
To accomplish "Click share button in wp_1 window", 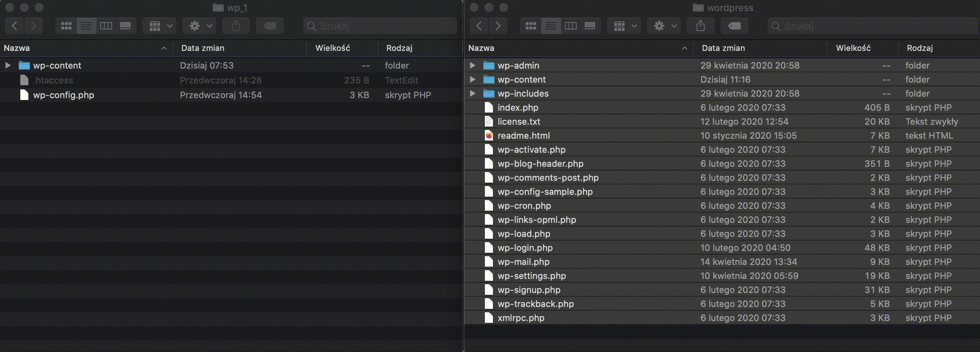I will pos(236,26).
